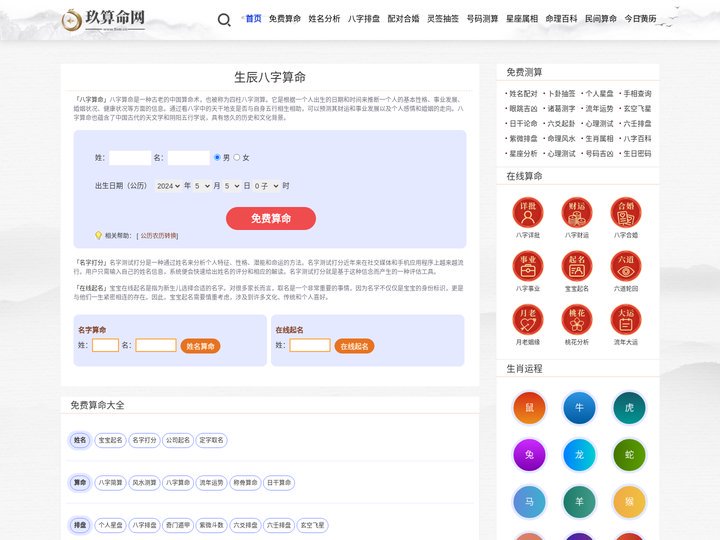
Task: Select the 男 gender radio button
Action: [x=217, y=158]
